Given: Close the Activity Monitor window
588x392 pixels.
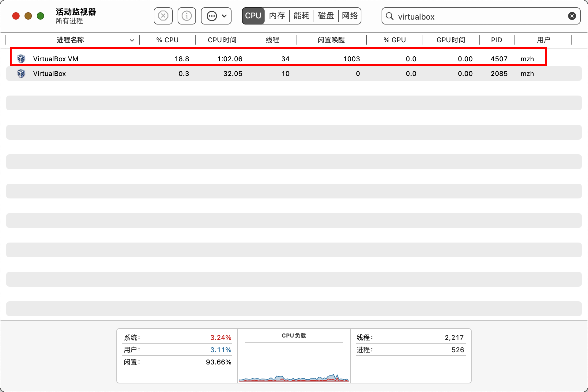Looking at the screenshot, I should click(16, 16).
